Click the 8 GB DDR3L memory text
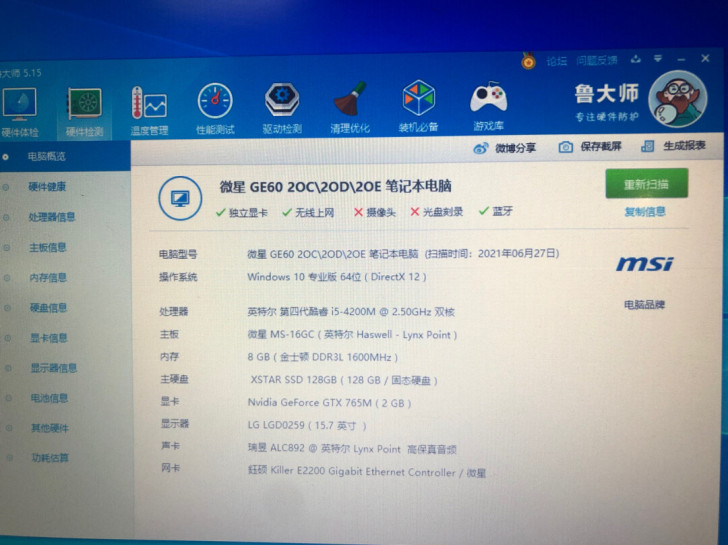Screen dimensions: 728x545 point(323,357)
